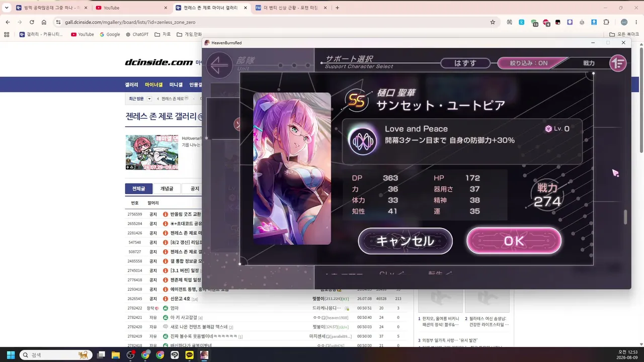The height and width of the screenshot is (362, 644).
Task: Open the tab search dropdown in Chrome
Action: tap(7, 8)
